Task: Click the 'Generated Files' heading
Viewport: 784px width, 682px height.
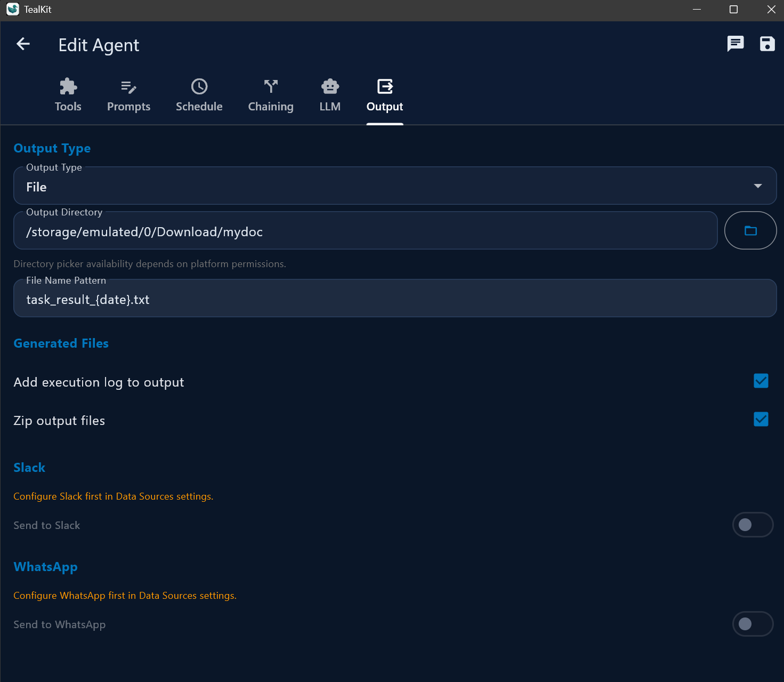Action: click(x=61, y=343)
